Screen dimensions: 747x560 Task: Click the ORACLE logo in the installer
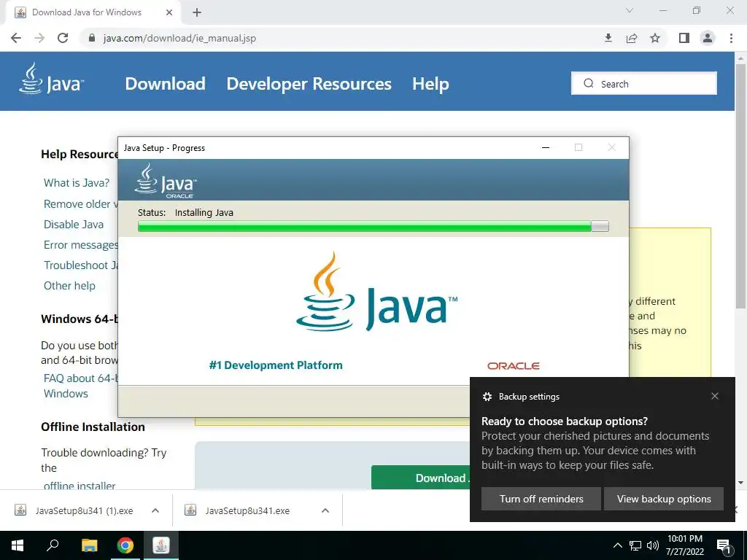tap(513, 366)
